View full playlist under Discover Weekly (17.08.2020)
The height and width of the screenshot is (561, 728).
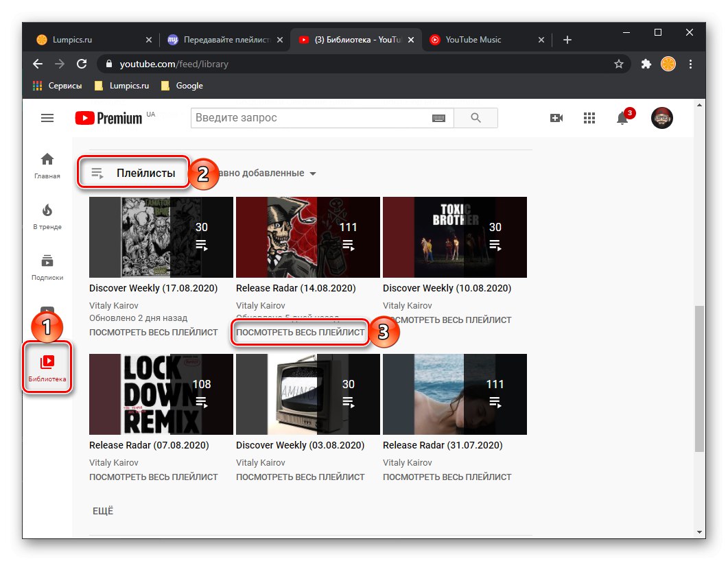pos(153,332)
